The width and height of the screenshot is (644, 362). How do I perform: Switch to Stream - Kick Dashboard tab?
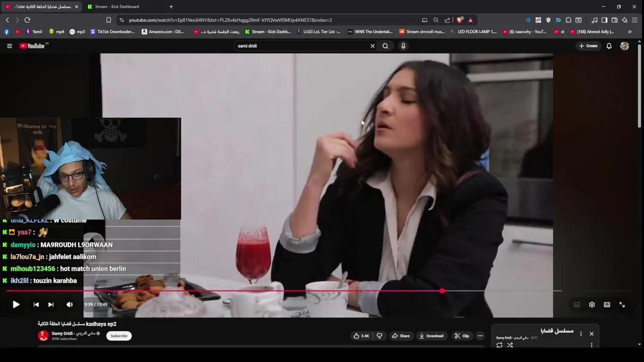pyautogui.click(x=123, y=7)
